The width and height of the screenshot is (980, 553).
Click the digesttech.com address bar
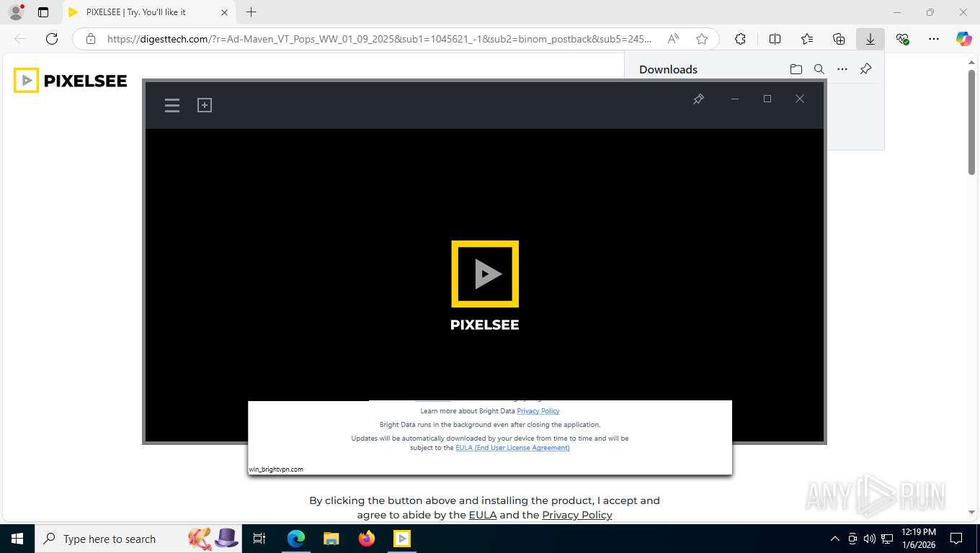point(379,39)
